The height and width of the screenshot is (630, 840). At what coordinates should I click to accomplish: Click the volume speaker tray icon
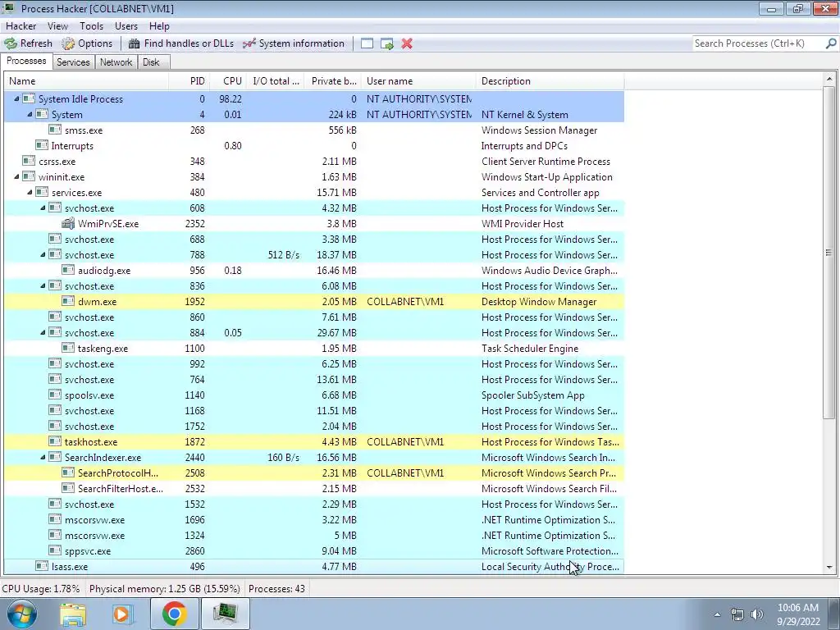(757, 614)
